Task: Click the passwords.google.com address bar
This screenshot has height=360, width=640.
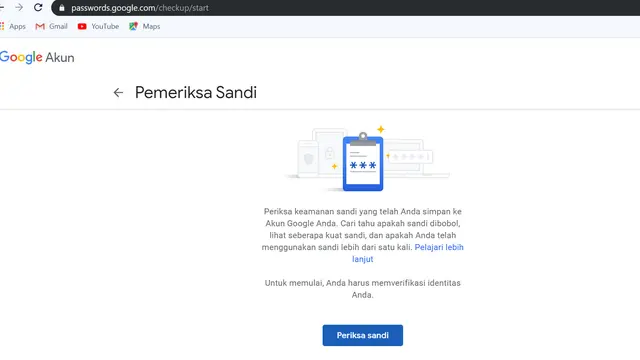Action: click(345, 8)
